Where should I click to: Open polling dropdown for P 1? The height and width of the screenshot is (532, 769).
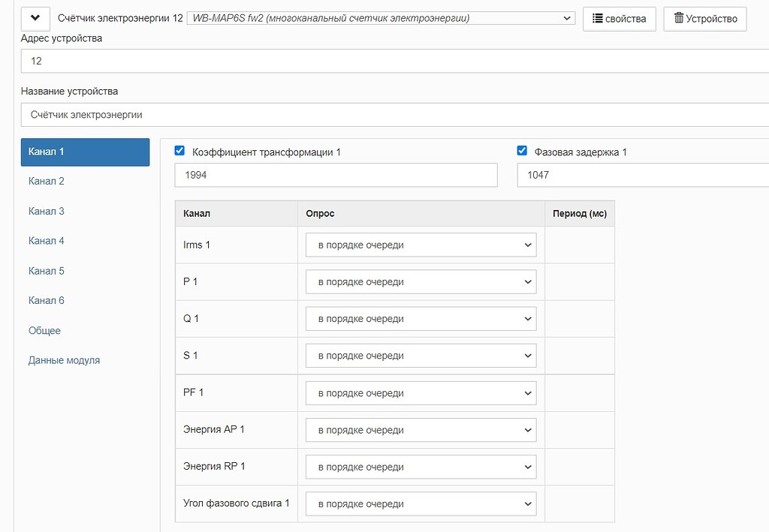tap(421, 282)
